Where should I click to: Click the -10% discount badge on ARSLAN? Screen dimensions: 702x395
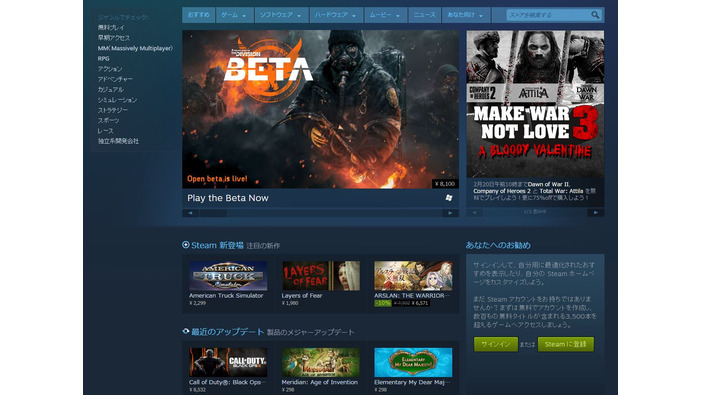point(383,303)
